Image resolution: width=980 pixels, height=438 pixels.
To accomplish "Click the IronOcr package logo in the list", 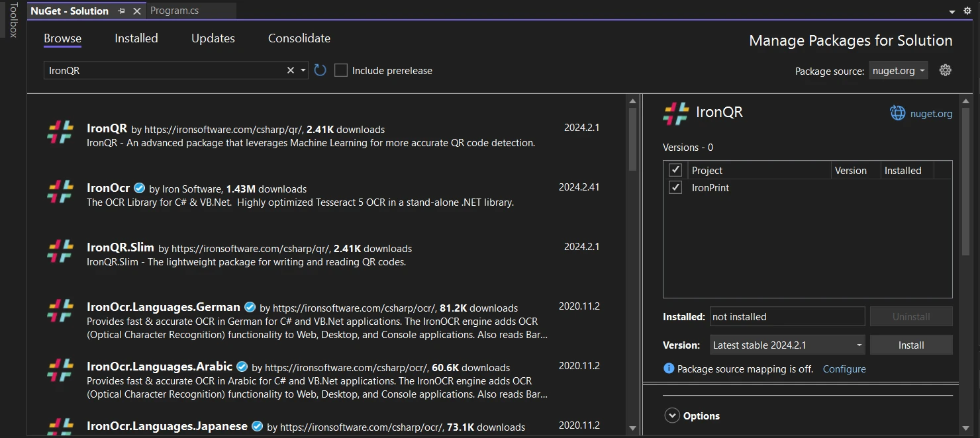I will 60,191.
